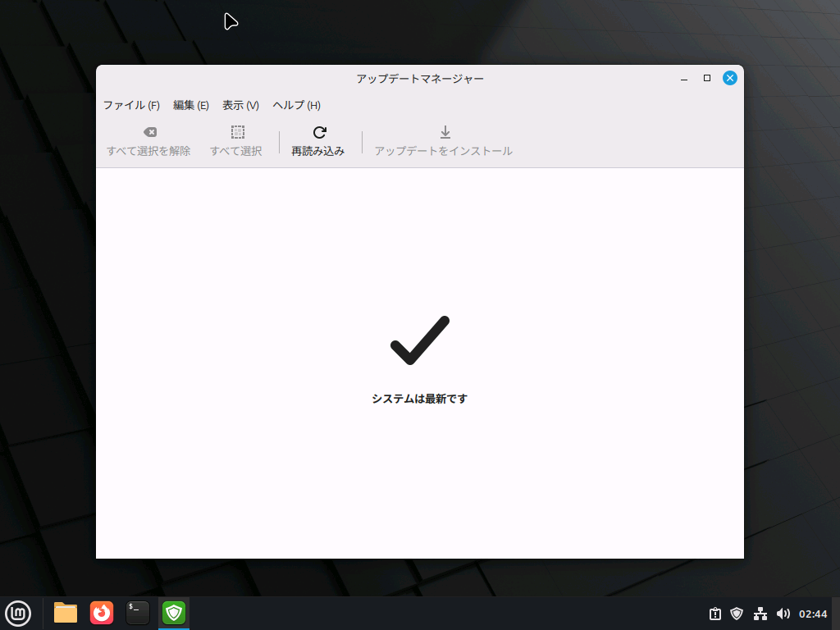This screenshot has width=840, height=630.
Task: Click the 再読み込み button to check for updates
Action: (x=318, y=139)
